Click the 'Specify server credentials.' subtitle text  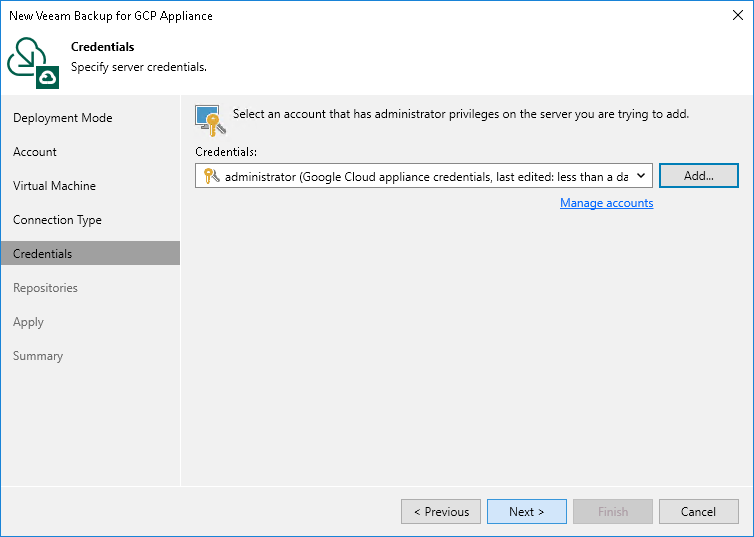(x=139, y=67)
